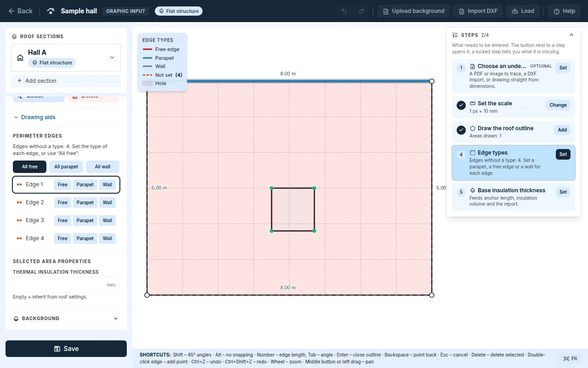Click the thermal insulation thickness input field
Image resolution: width=588 pixels, height=368 pixels.
pyautogui.click(x=66, y=285)
